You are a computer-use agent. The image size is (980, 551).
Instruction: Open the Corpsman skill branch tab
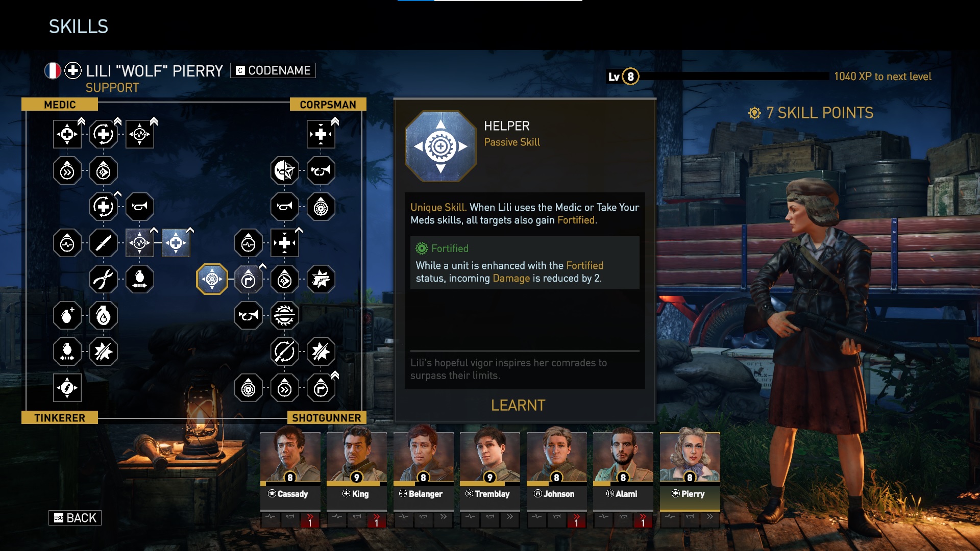[x=328, y=105]
